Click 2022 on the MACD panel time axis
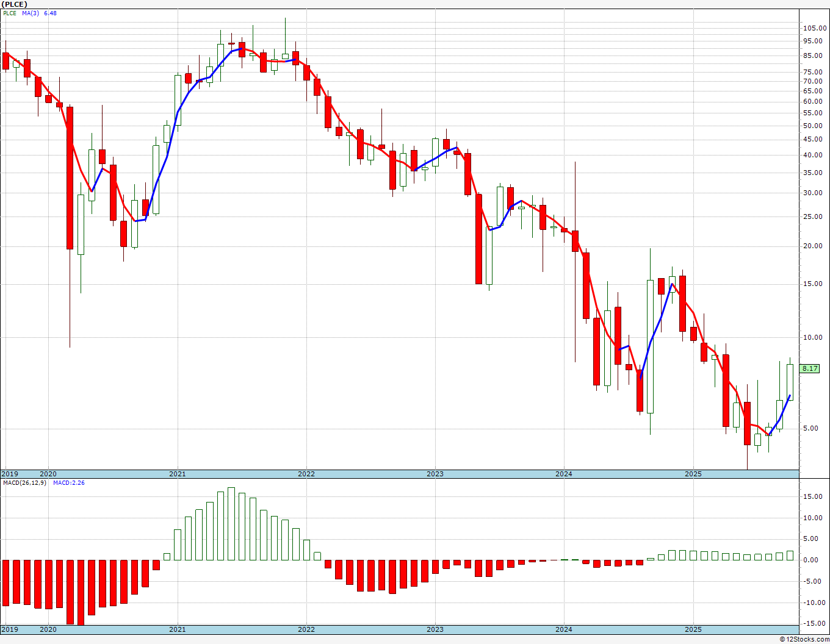 (306, 629)
